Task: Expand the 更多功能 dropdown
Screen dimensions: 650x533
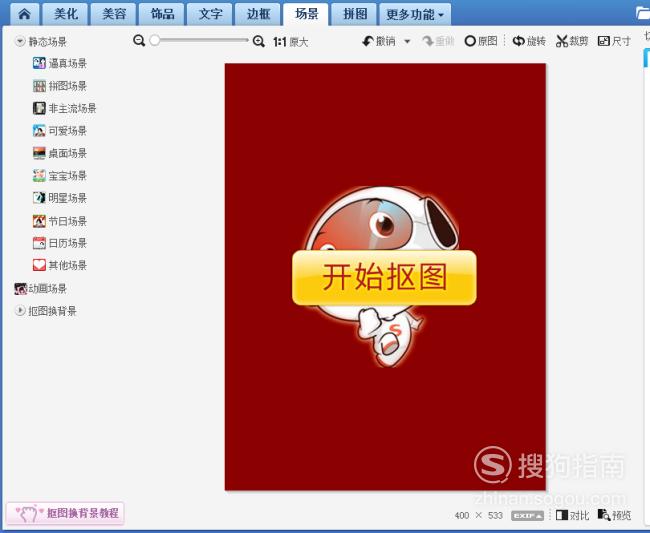Action: [415, 15]
